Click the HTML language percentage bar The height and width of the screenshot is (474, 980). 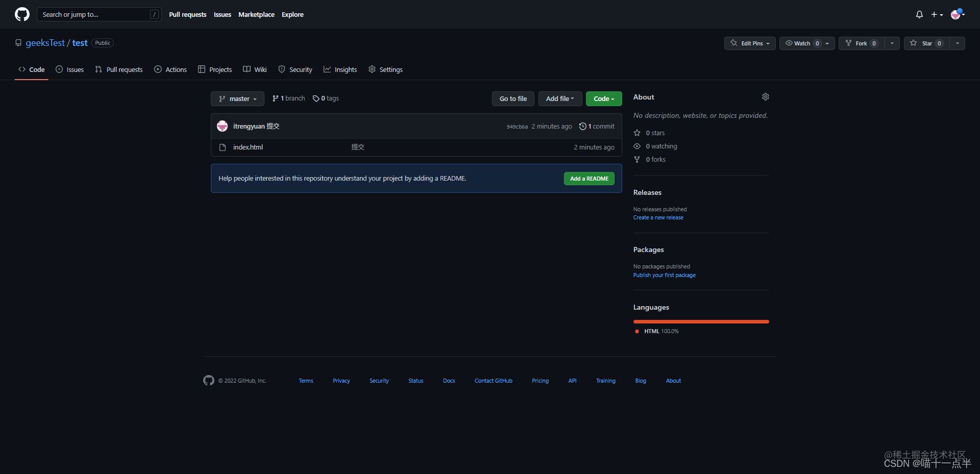click(701, 321)
